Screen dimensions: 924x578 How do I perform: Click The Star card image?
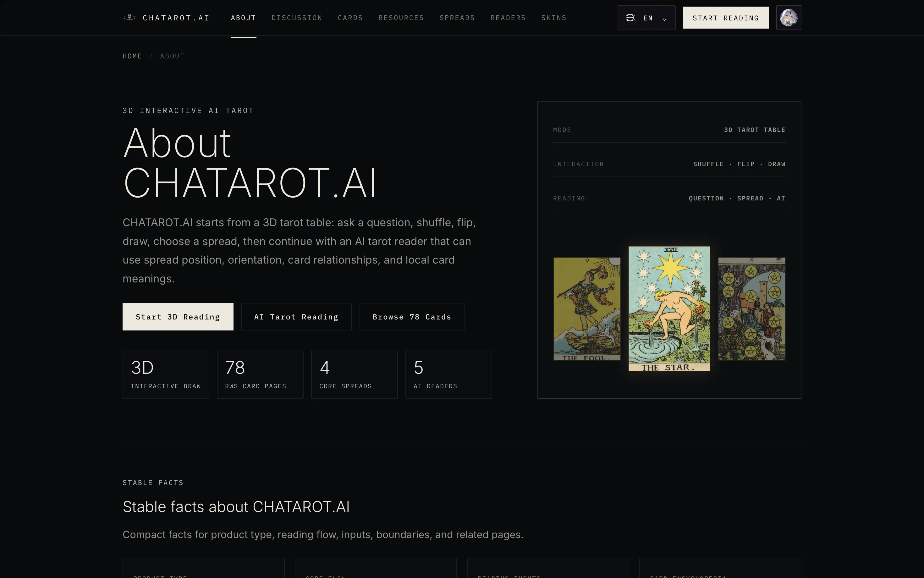click(669, 309)
